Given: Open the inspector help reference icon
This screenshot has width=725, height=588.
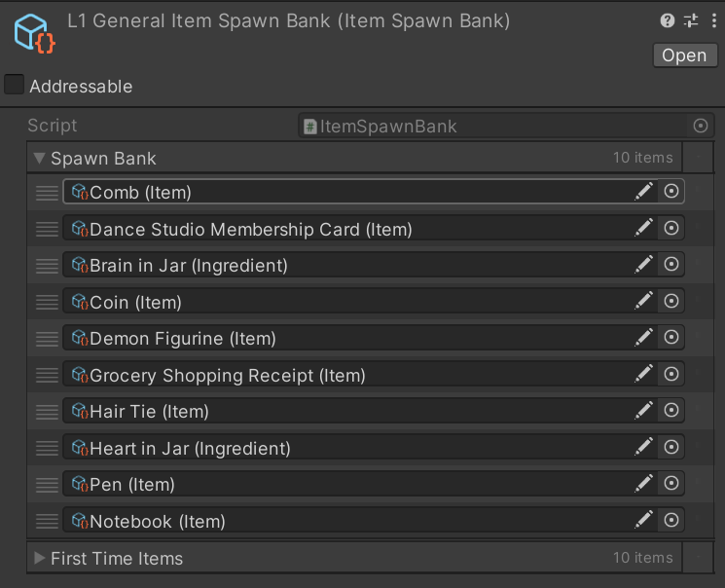Looking at the screenshot, I should click(667, 20).
